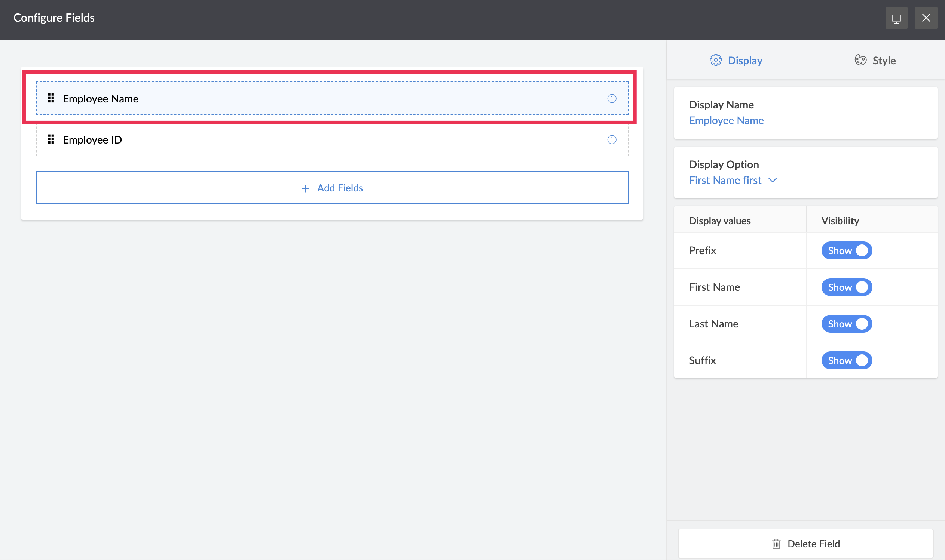Click the chevron next to First Name first

coord(773,181)
